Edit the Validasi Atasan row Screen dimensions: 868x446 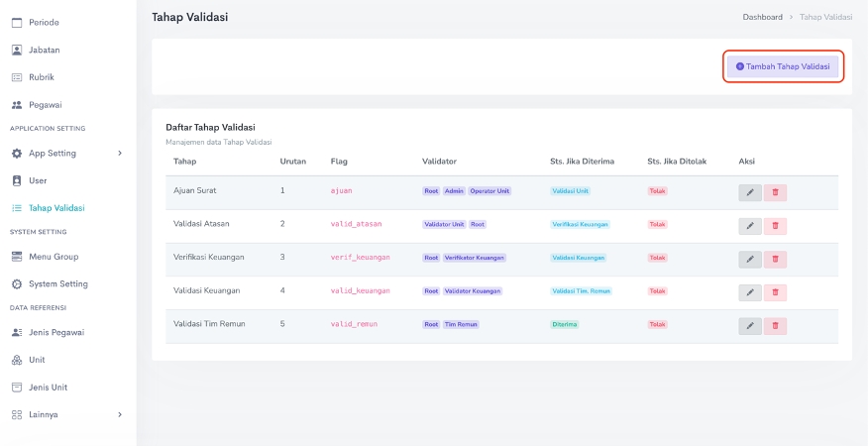(750, 226)
